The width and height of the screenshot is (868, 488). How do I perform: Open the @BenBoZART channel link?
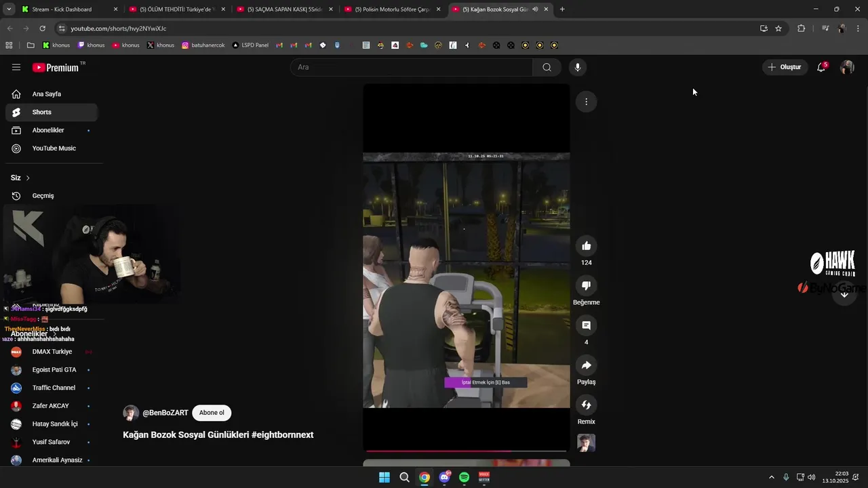(165, 413)
